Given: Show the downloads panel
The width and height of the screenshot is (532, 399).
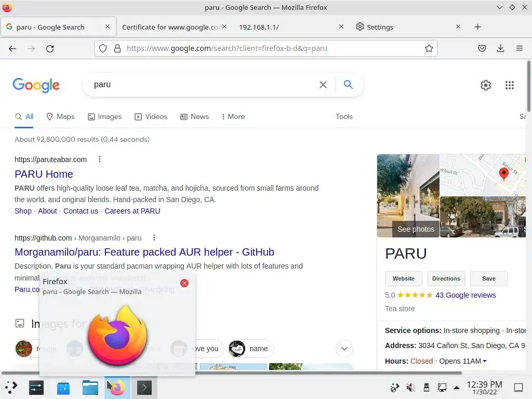Looking at the screenshot, I should pyautogui.click(x=500, y=48).
